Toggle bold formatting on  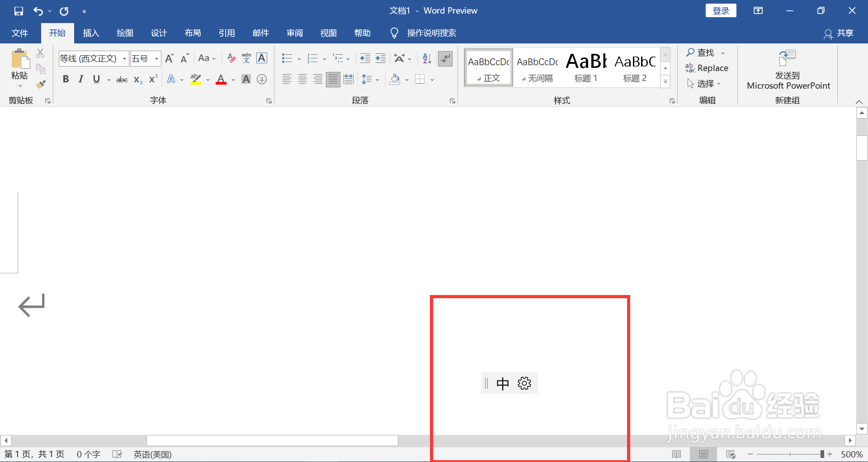[66, 79]
